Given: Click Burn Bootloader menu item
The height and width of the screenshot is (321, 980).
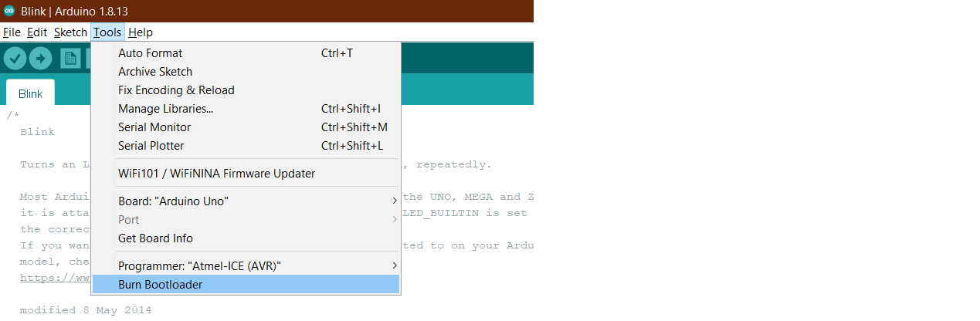Looking at the screenshot, I should (246, 285).
